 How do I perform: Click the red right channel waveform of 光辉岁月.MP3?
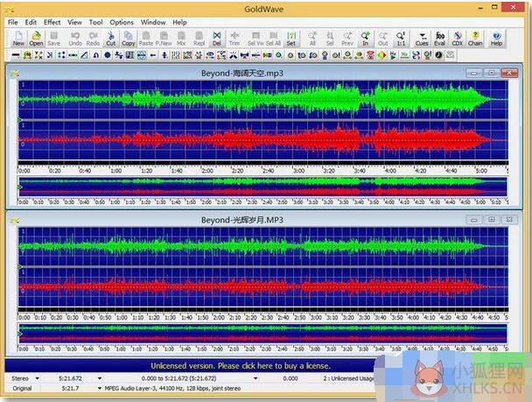point(263,287)
